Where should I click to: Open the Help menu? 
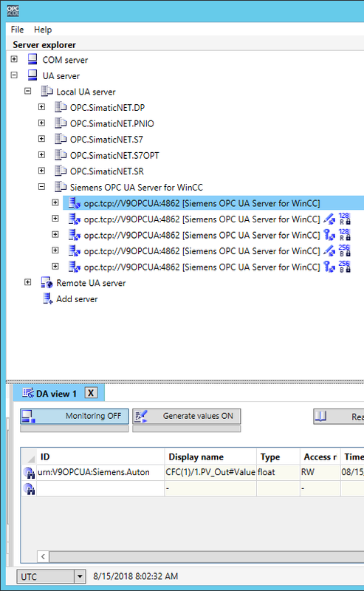[43, 30]
